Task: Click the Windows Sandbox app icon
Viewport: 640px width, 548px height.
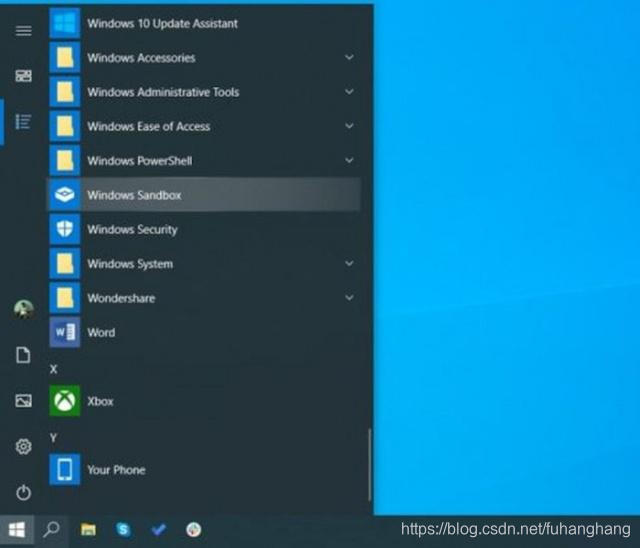Action: [x=65, y=195]
